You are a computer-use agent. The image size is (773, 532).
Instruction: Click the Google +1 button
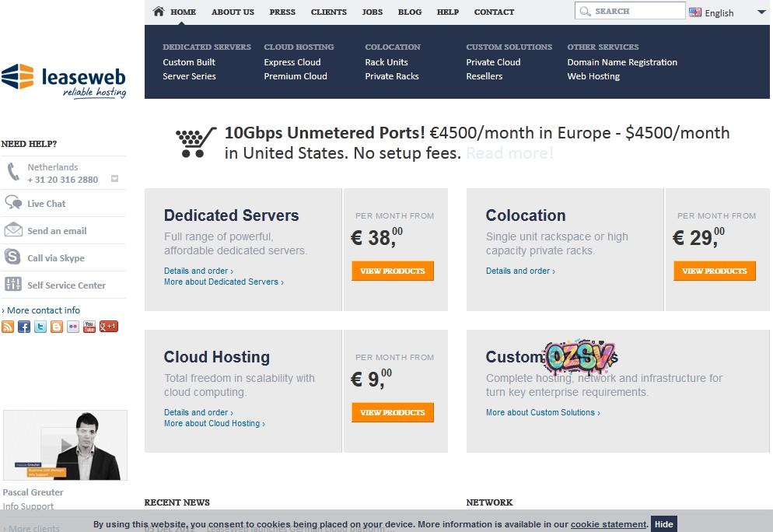pos(108,327)
